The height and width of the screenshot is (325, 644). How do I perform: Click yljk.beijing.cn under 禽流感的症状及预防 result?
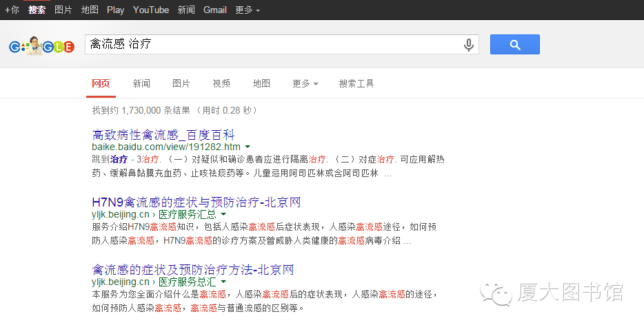pyautogui.click(x=121, y=282)
